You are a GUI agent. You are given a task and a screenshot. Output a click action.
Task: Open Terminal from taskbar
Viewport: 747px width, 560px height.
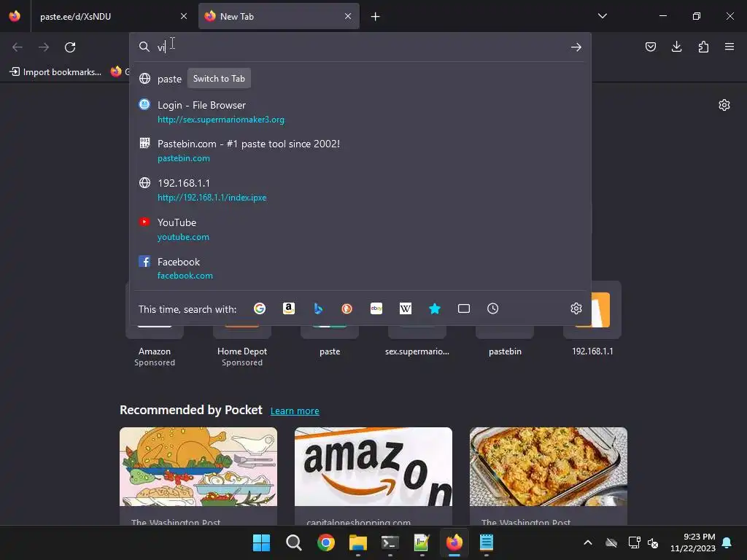390,542
